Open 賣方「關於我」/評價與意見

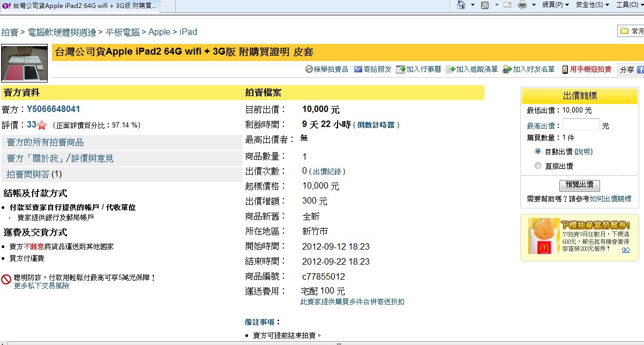click(x=60, y=159)
